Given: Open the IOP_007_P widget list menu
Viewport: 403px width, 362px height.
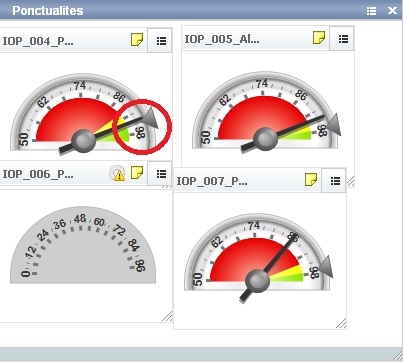Looking at the screenshot, I should pyautogui.click(x=335, y=181).
